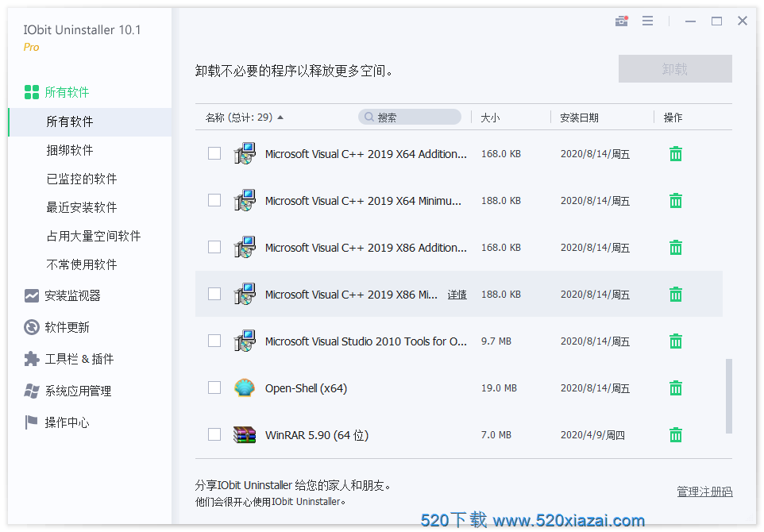Click the 19.0 MB size value

pyautogui.click(x=499, y=387)
